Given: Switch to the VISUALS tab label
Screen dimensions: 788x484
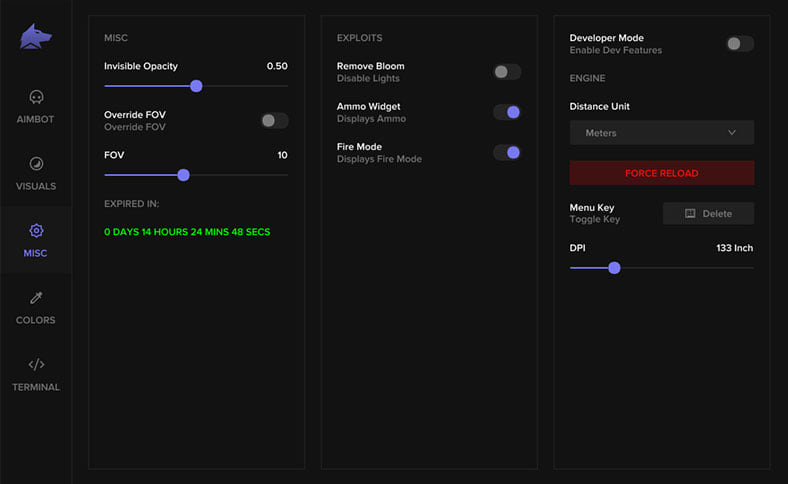Looking at the screenshot, I should pos(36,186).
